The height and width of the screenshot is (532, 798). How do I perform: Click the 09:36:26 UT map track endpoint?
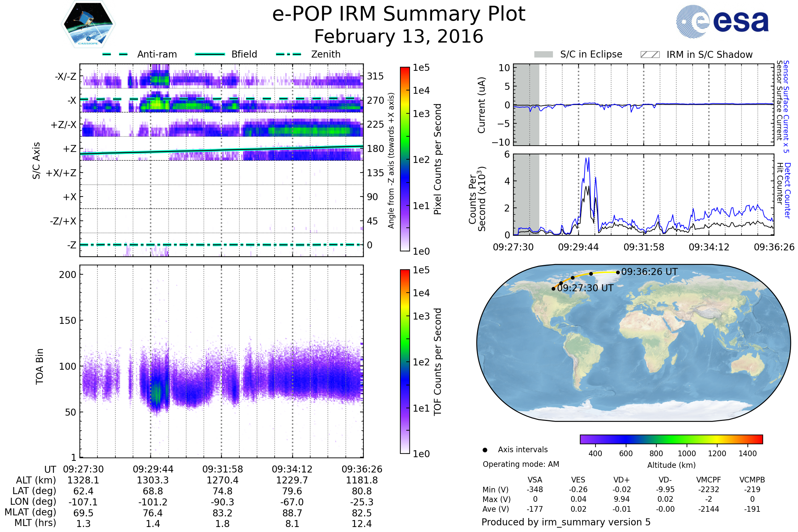[x=618, y=272]
